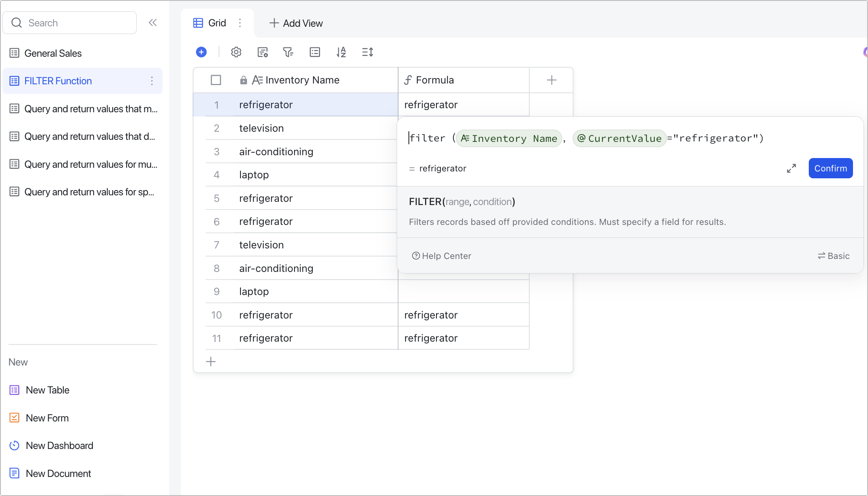868x496 pixels.
Task: Click the blue add record plus icon
Action: [201, 52]
